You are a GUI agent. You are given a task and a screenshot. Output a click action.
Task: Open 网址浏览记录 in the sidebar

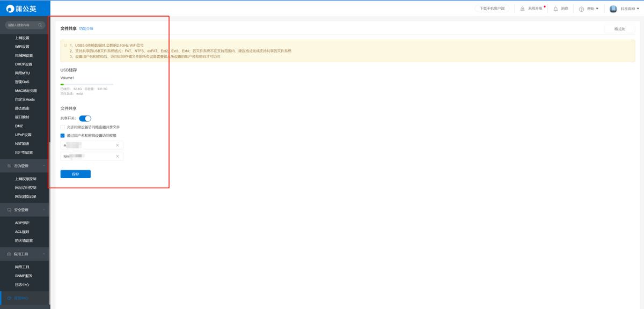(x=26, y=196)
